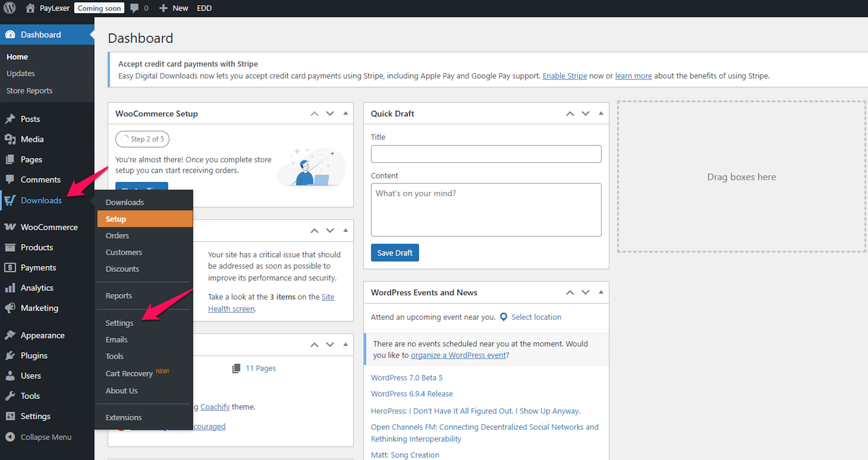The width and height of the screenshot is (868, 460).
Task: Open Plugins via plug icon
Action: point(10,356)
